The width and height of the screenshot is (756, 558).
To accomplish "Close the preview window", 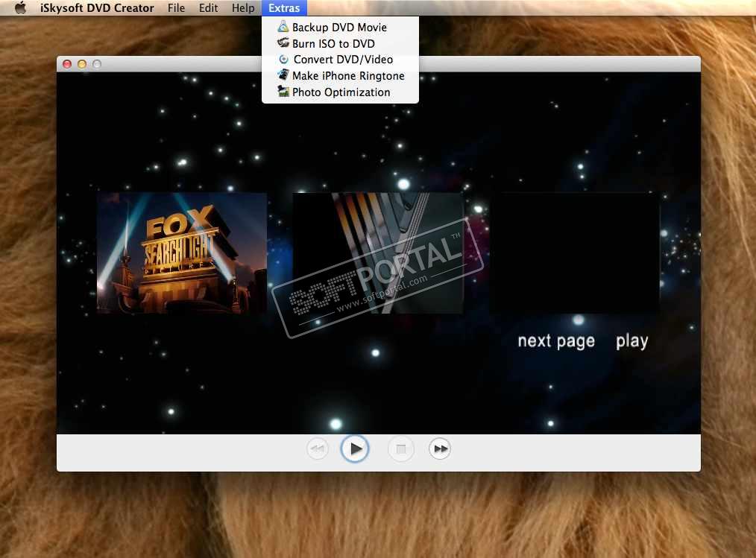I will (x=67, y=64).
